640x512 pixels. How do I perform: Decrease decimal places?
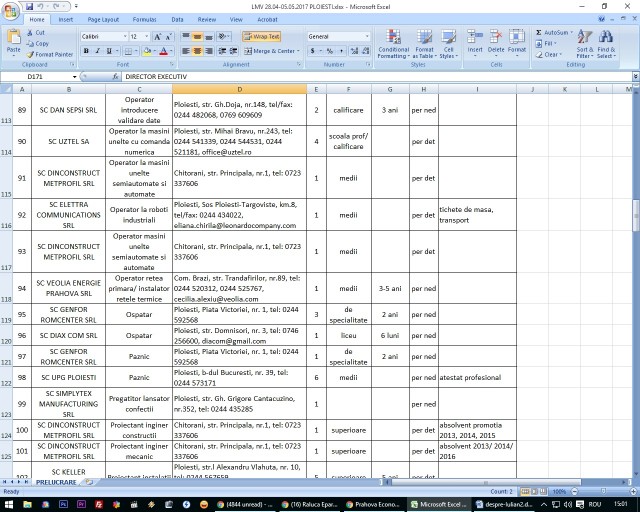(x=366, y=51)
